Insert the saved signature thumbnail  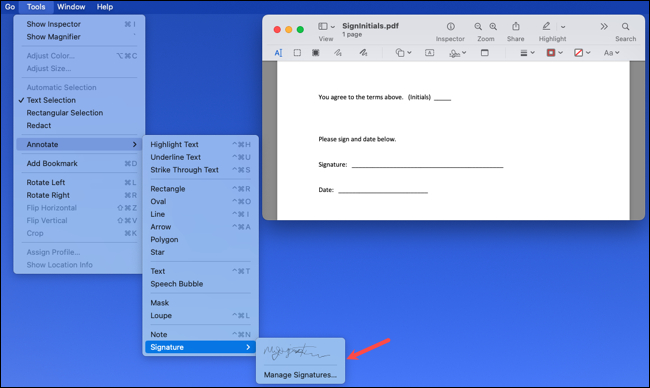coord(297,352)
